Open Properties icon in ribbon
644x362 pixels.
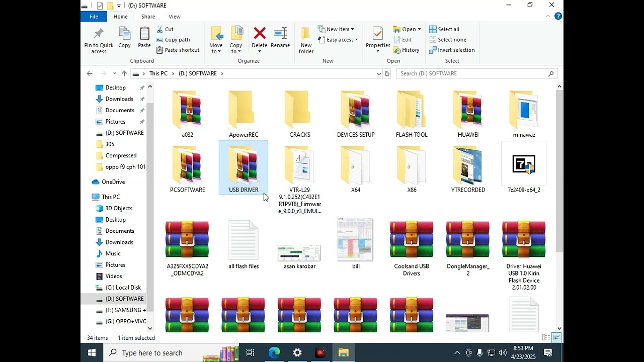(x=378, y=34)
